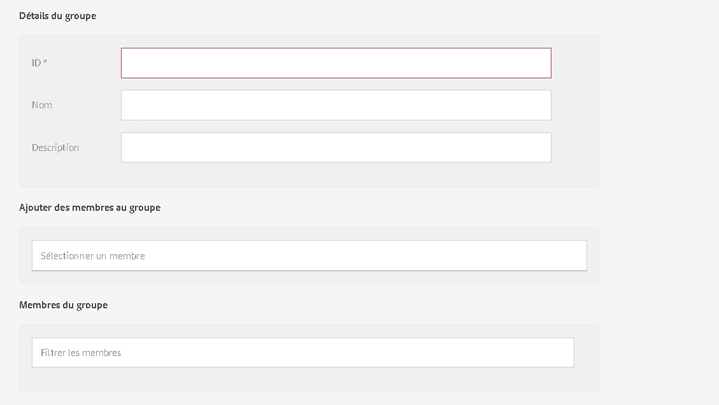The width and height of the screenshot is (719, 405).
Task: Open the 'Sélectionner un membre' combo box
Action: pos(309,256)
